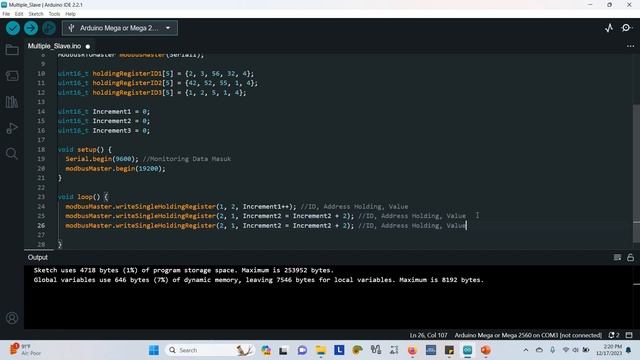Open File Explorer from taskbar
640x360 pixels.
321,350
